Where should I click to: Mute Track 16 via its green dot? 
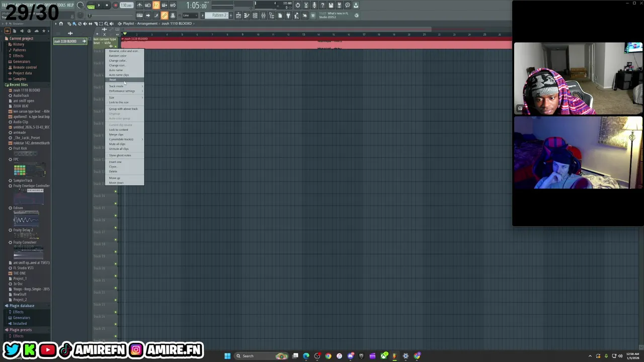[116, 228]
